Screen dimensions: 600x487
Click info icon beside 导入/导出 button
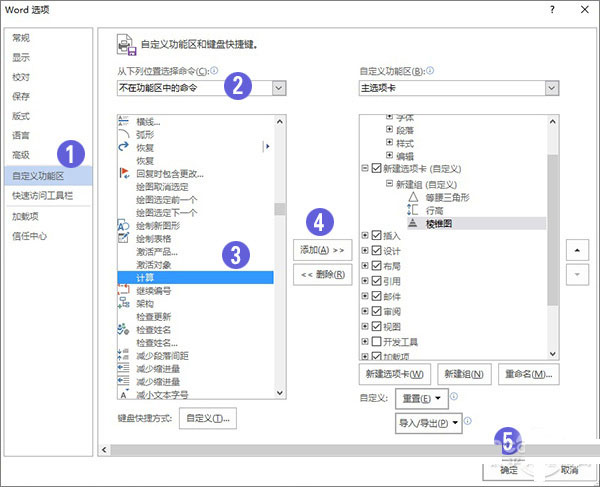(x=468, y=421)
